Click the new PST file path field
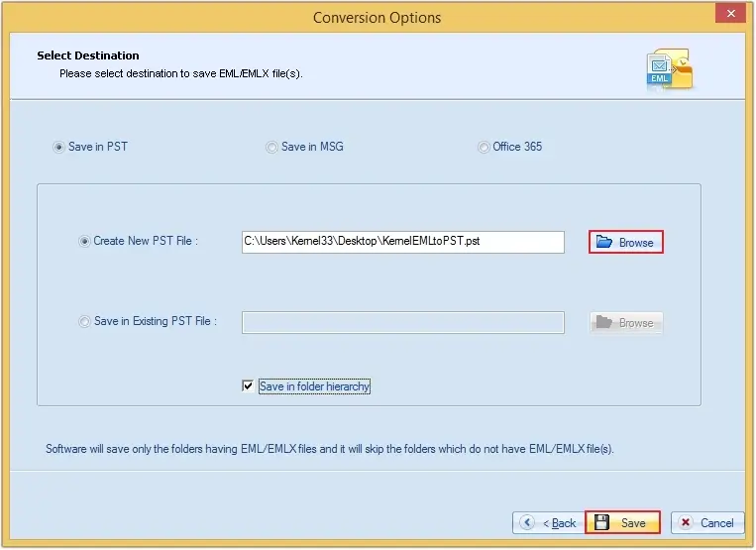756x550 pixels. click(x=403, y=242)
